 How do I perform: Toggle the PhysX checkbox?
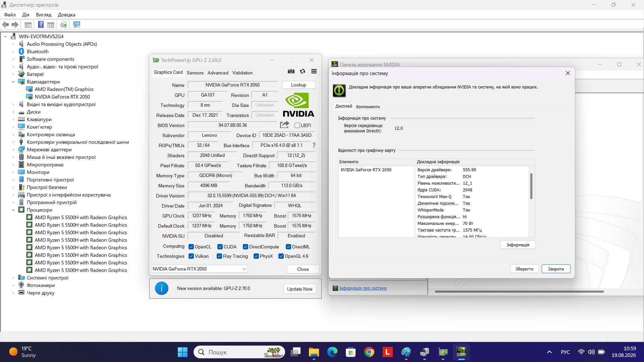coord(256,256)
